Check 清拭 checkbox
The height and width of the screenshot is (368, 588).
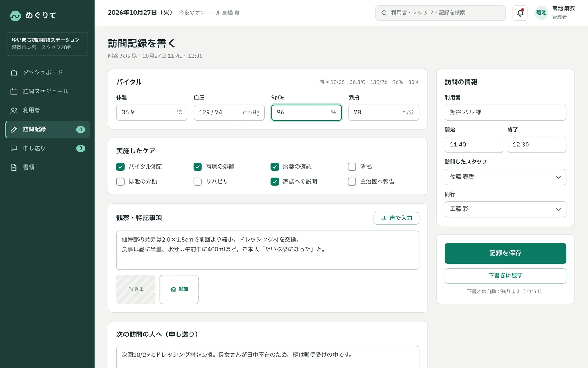click(x=352, y=167)
